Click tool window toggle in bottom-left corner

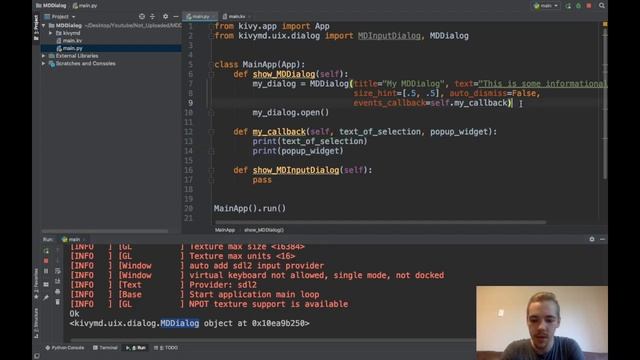tap(37, 356)
